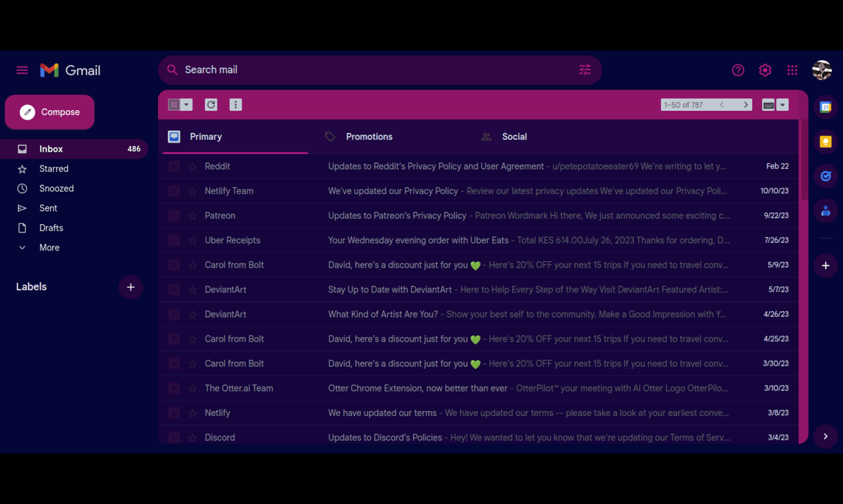Open the Reddit Privacy Policy email
This screenshot has height=504, width=843.
tap(479, 166)
